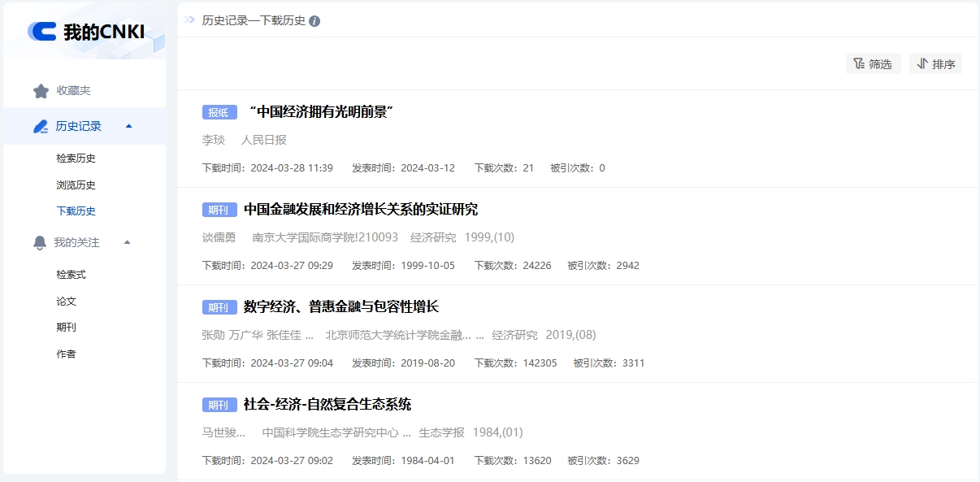Viewport: 980px width, 482px height.
Task: Select 下载历史 in sidebar
Action: pos(76,211)
